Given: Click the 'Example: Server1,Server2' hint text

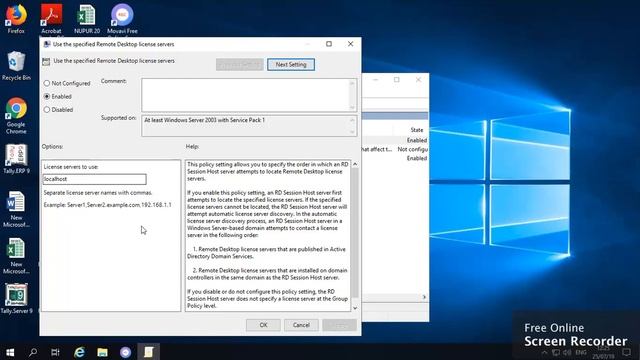Looking at the screenshot, I should 107,205.
